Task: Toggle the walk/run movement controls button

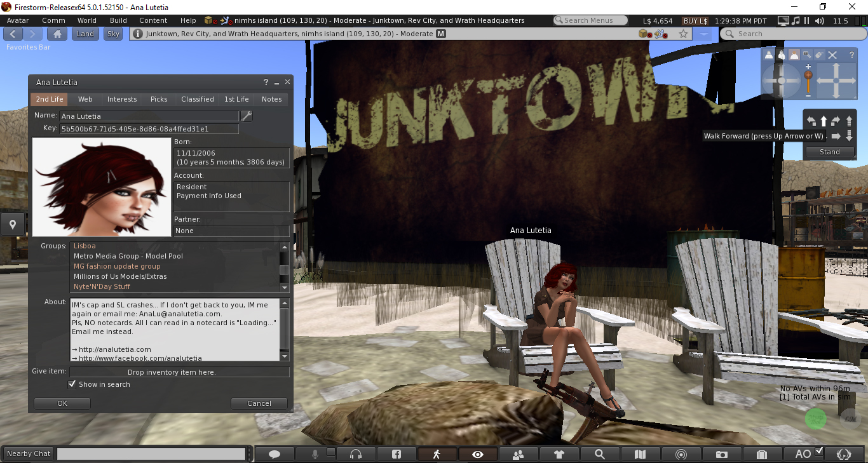Action: [437, 454]
